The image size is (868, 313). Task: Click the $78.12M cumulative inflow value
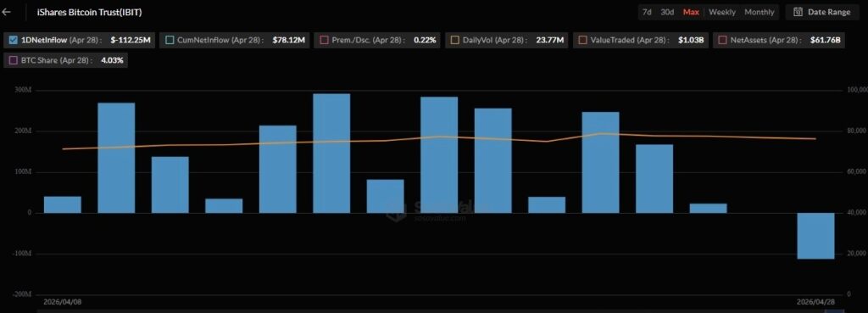(x=288, y=41)
